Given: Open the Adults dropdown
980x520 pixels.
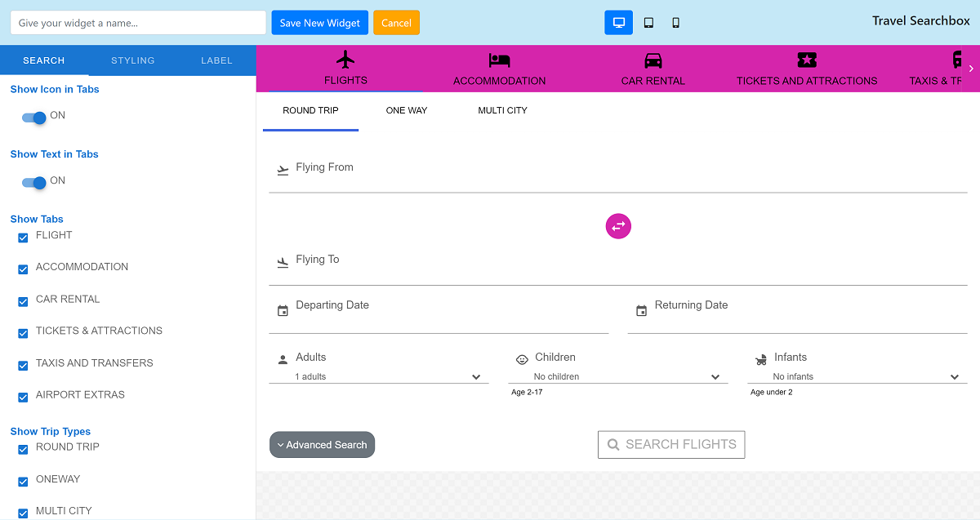Looking at the screenshot, I should 379,376.
